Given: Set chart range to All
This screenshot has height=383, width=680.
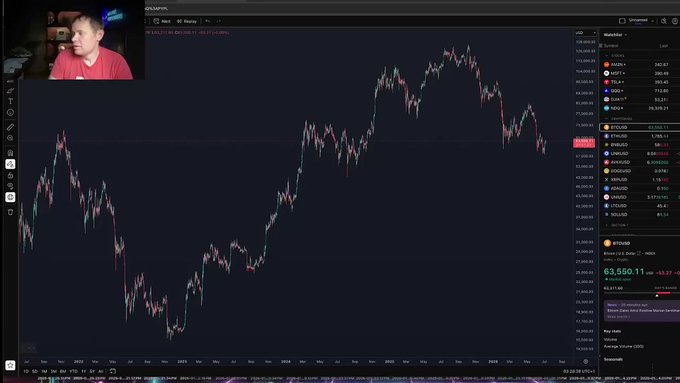Looking at the screenshot, I should [x=101, y=371].
